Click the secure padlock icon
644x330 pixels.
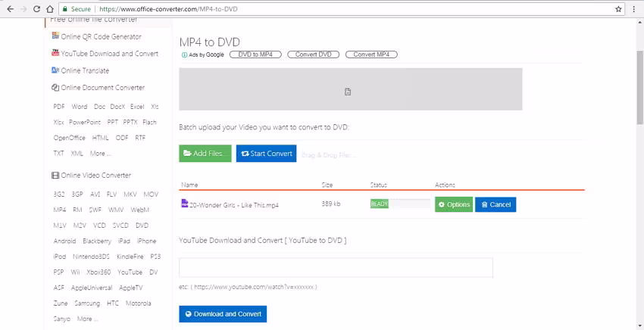64,9
